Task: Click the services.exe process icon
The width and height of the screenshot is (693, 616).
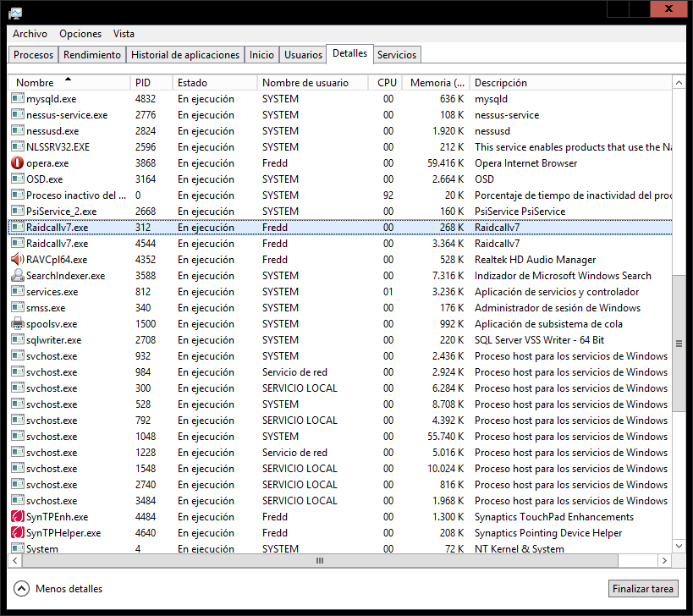Action: pos(17,291)
